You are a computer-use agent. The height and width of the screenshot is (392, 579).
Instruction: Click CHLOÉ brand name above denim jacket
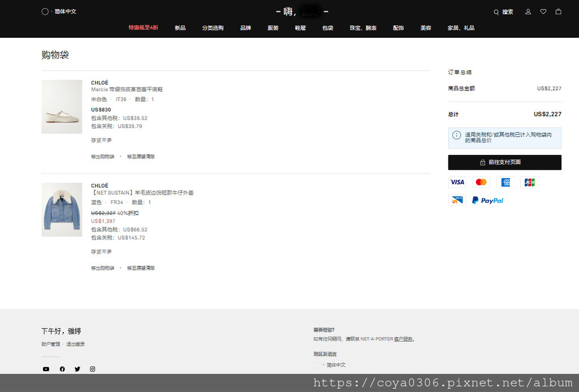click(x=100, y=186)
